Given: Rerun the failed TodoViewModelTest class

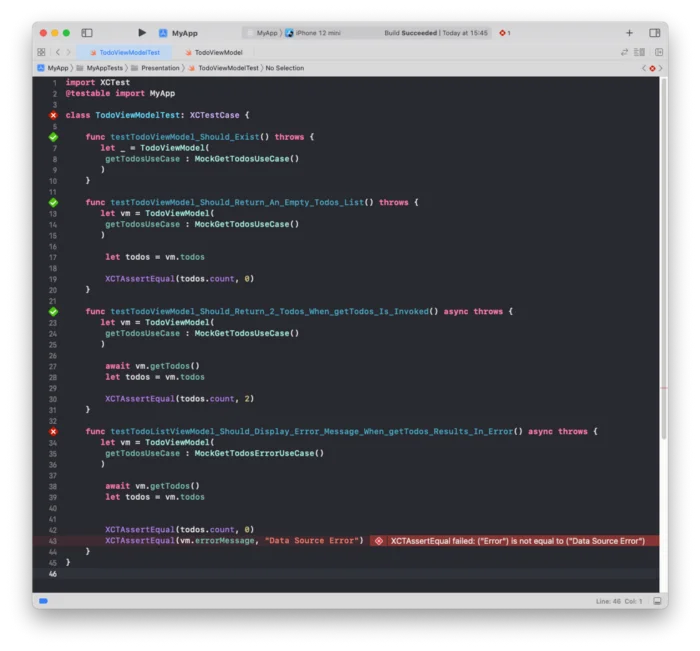Looking at the screenshot, I should [53, 115].
